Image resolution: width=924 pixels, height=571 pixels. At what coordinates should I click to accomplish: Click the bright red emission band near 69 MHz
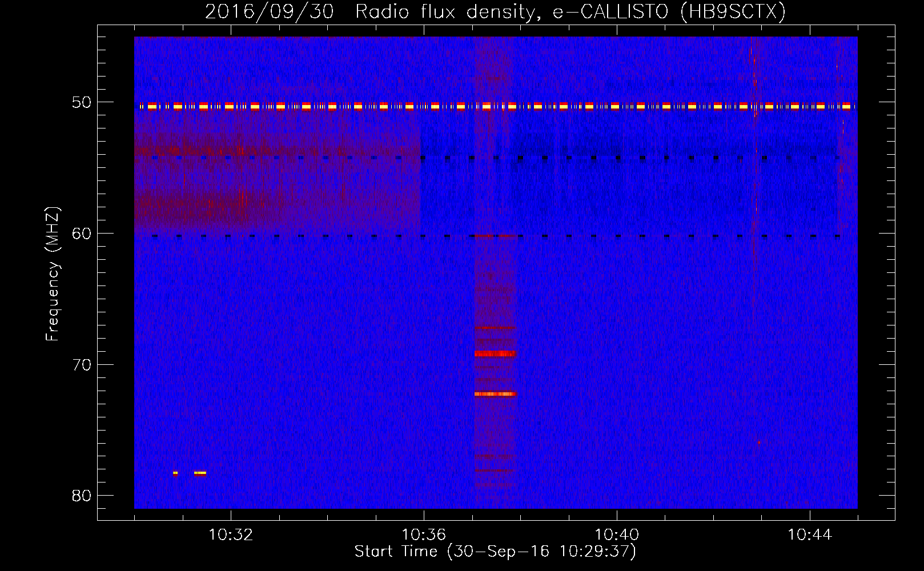pyautogui.click(x=495, y=353)
